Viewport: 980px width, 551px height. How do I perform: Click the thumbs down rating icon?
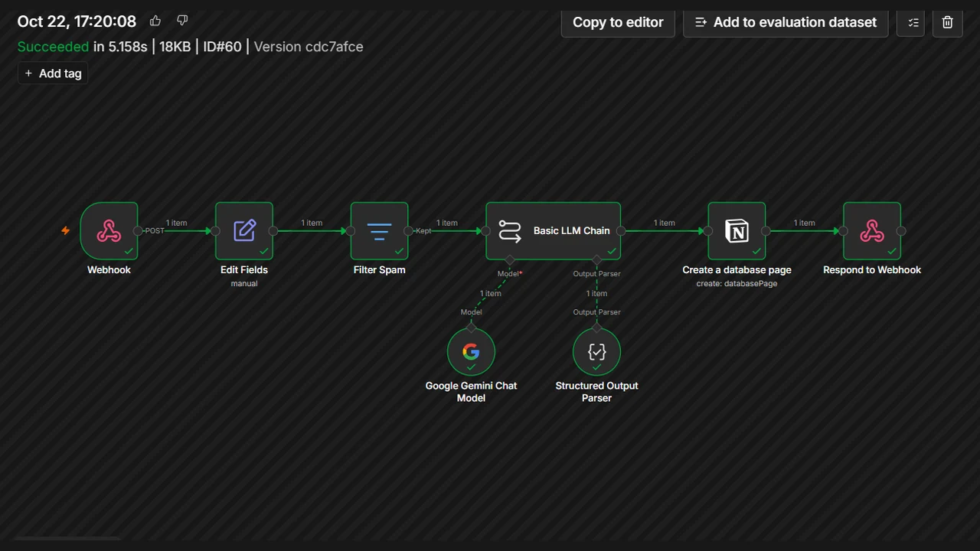(182, 21)
